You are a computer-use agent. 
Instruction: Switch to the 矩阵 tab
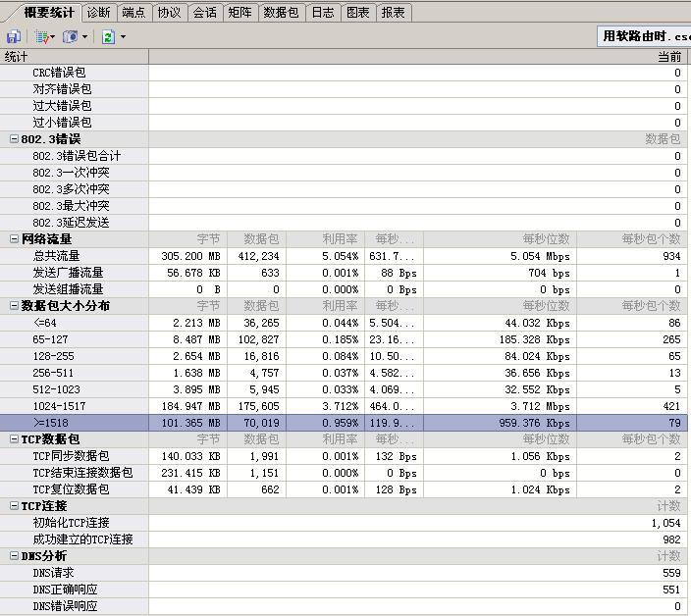pyautogui.click(x=239, y=13)
